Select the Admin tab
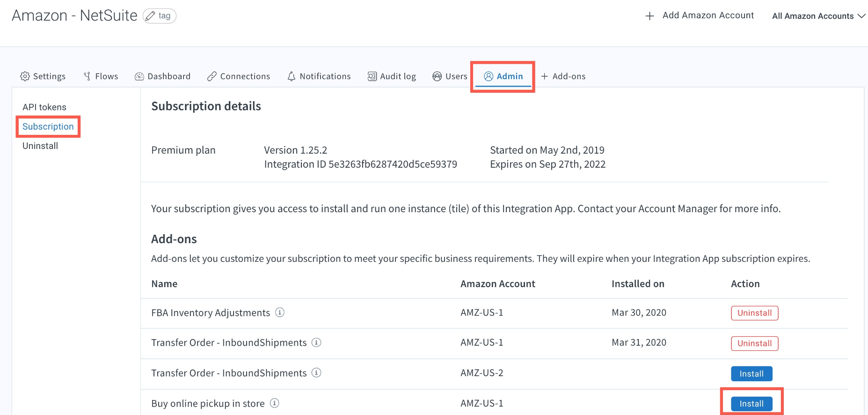 coord(503,76)
